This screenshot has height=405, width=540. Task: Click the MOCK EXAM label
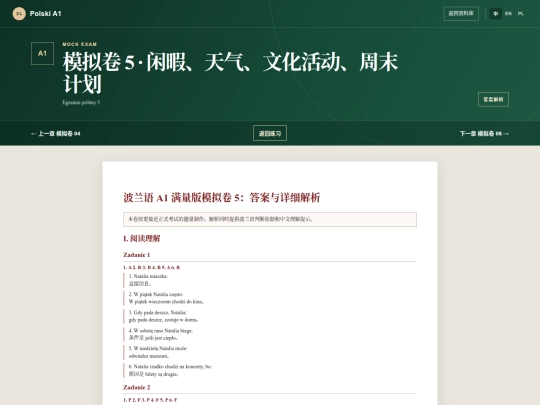[x=80, y=44]
